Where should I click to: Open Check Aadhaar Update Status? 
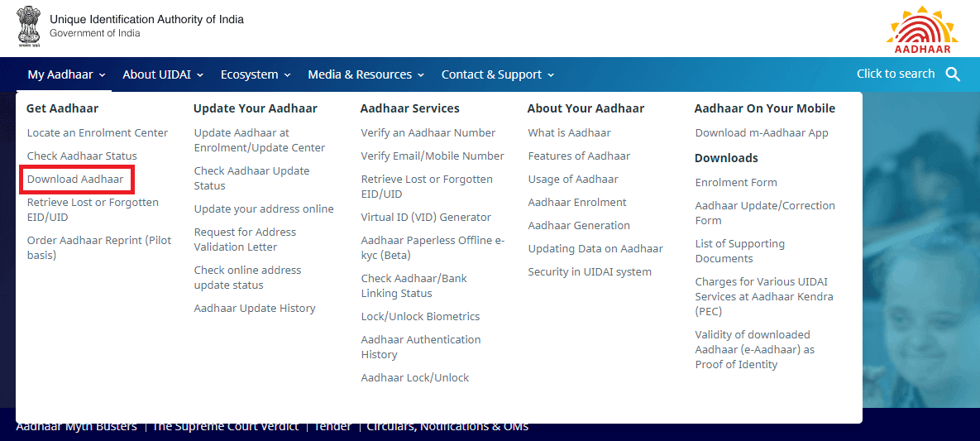point(251,178)
